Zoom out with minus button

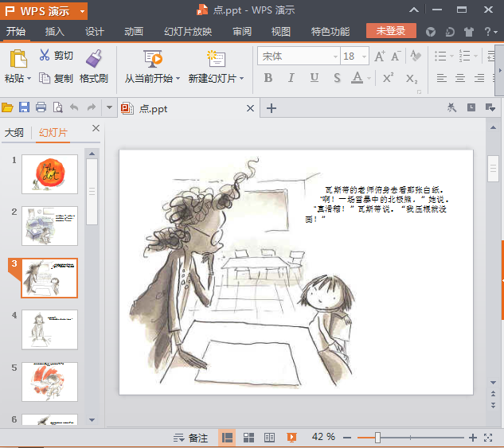coord(347,438)
